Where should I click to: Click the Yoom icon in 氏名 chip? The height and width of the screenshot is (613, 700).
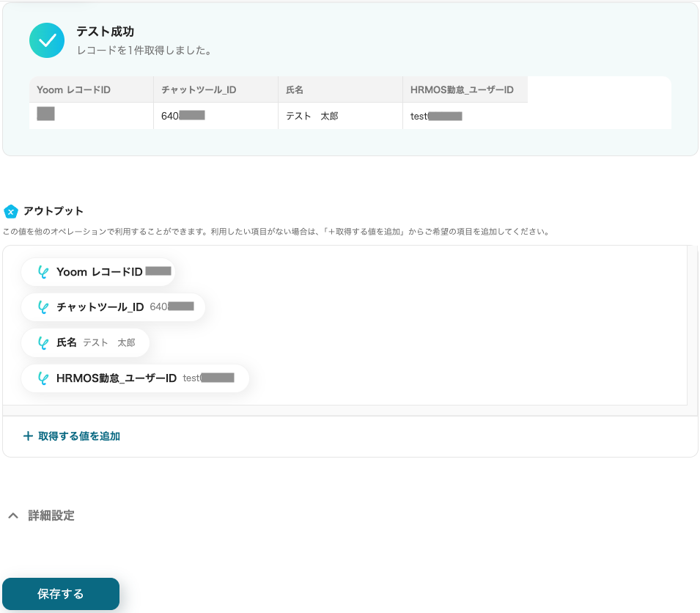point(43,342)
